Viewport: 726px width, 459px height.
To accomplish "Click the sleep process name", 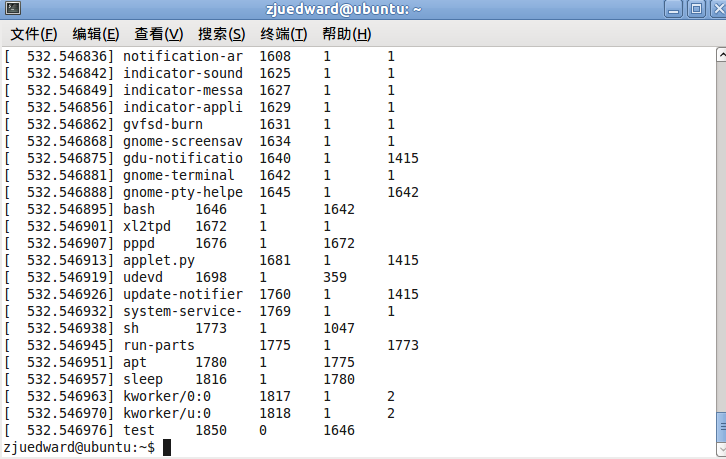I will (x=143, y=379).
